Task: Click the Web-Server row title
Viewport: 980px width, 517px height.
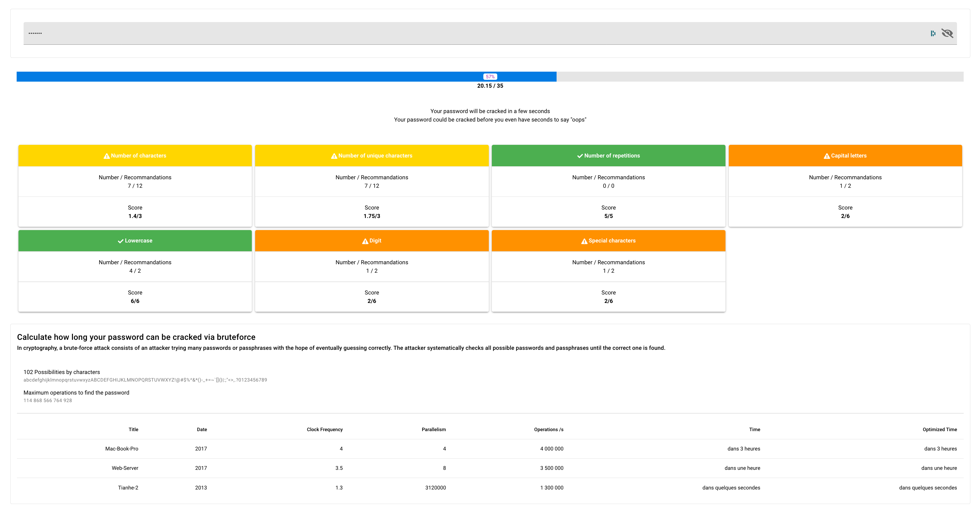Action: click(x=125, y=468)
